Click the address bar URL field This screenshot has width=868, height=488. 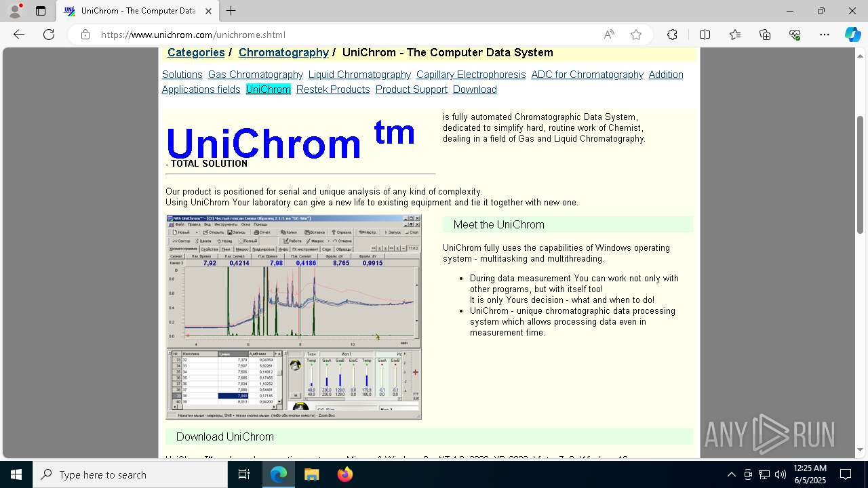coord(346,35)
